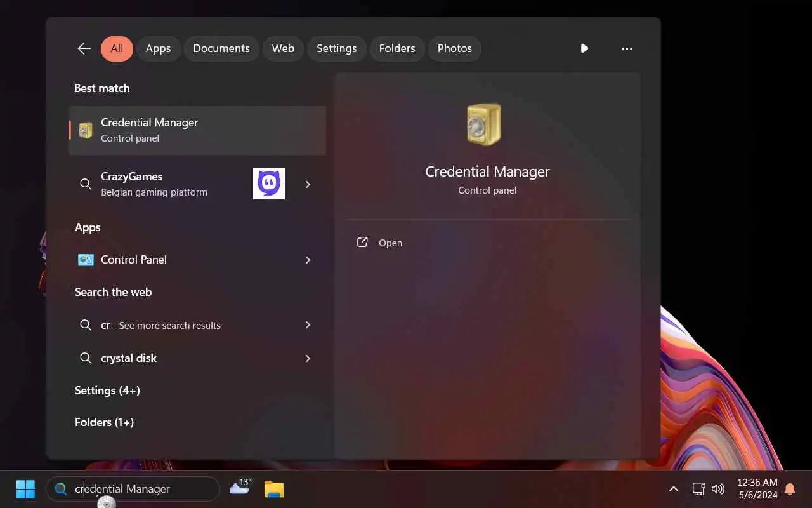Open the notification bell

[790, 489]
